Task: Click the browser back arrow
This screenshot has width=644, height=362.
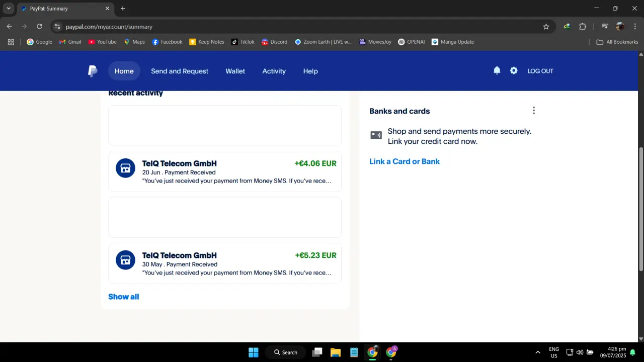Action: click(9, 27)
